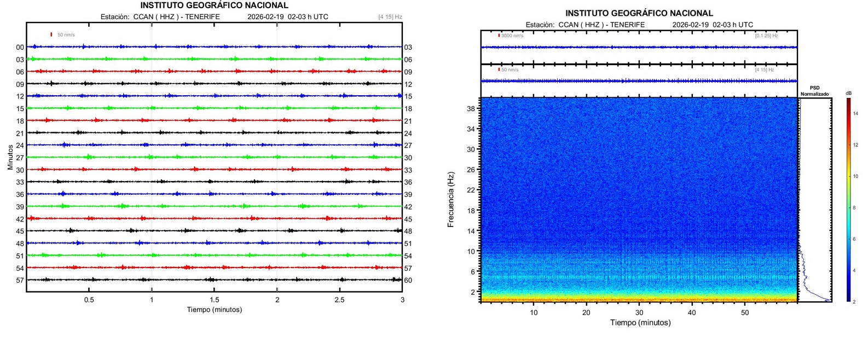Screen dimensions: 868x344
Task: Click the Frecuencia (Hz) axis label
Action: [x=451, y=200]
